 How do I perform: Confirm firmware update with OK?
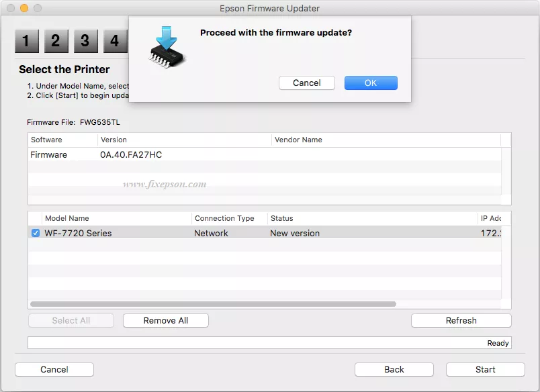click(x=371, y=83)
